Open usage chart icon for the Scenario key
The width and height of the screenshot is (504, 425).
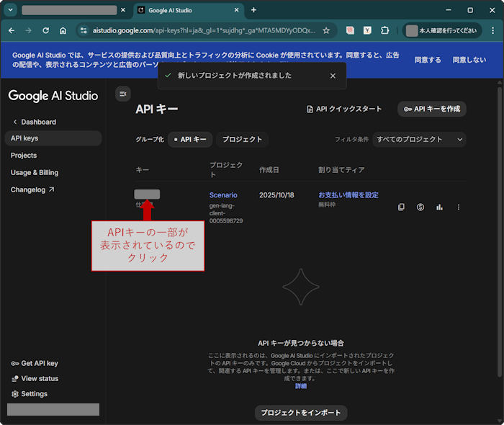point(439,207)
